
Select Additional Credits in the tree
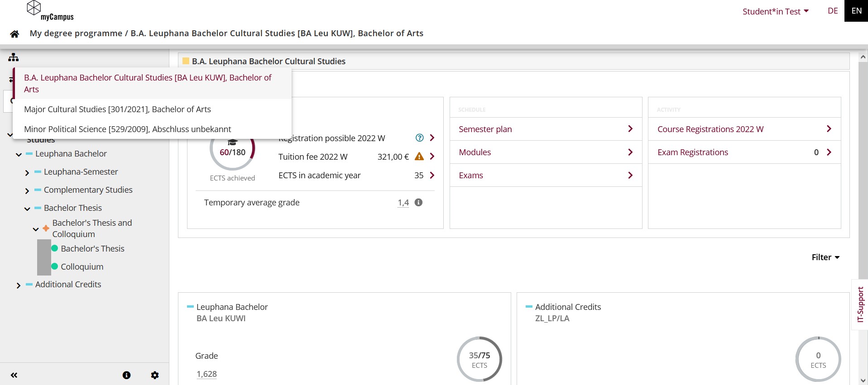tap(68, 284)
